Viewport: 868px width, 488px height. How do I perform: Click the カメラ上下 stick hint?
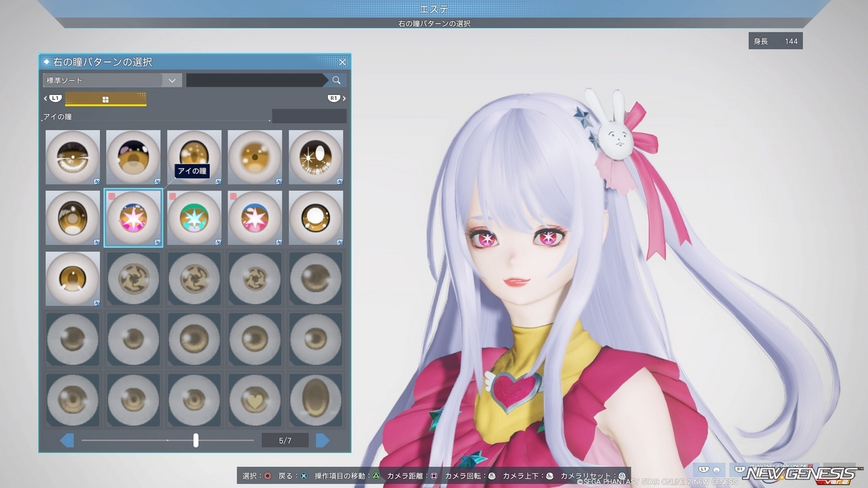528,476
